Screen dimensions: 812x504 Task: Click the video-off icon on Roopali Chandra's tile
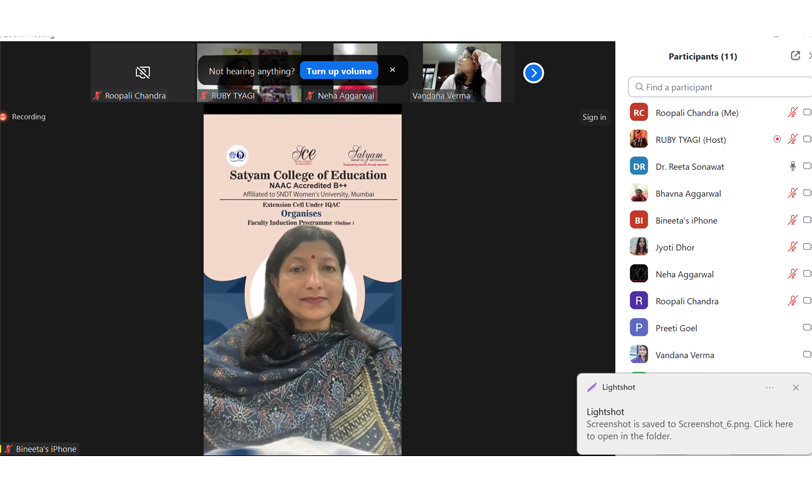143,72
